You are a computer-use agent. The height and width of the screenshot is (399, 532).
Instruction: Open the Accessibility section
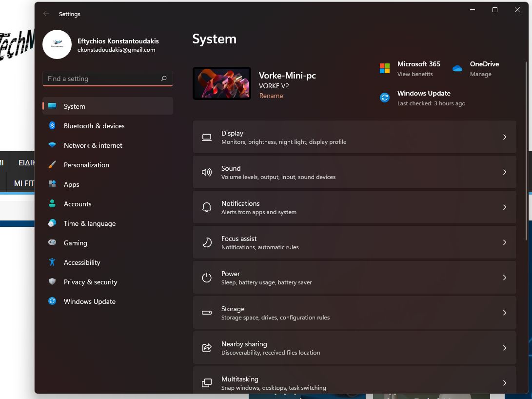click(x=108, y=262)
